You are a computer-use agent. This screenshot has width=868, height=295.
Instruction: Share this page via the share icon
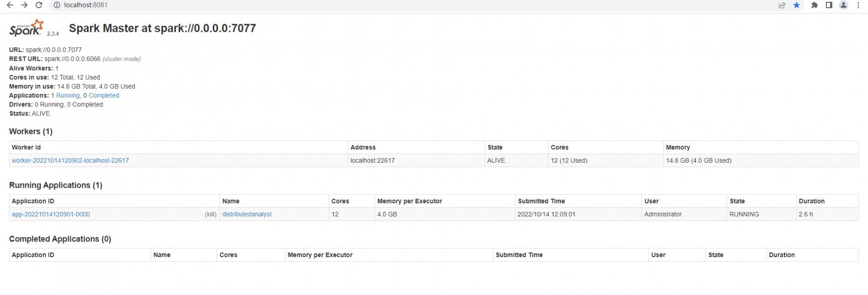coord(782,5)
